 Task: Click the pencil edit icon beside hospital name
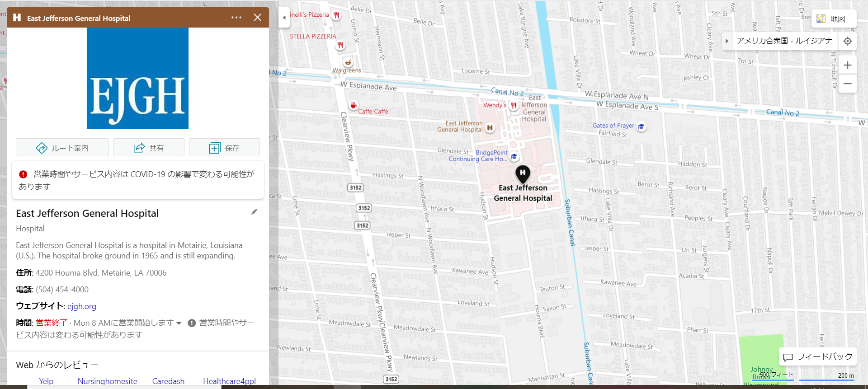coord(255,211)
